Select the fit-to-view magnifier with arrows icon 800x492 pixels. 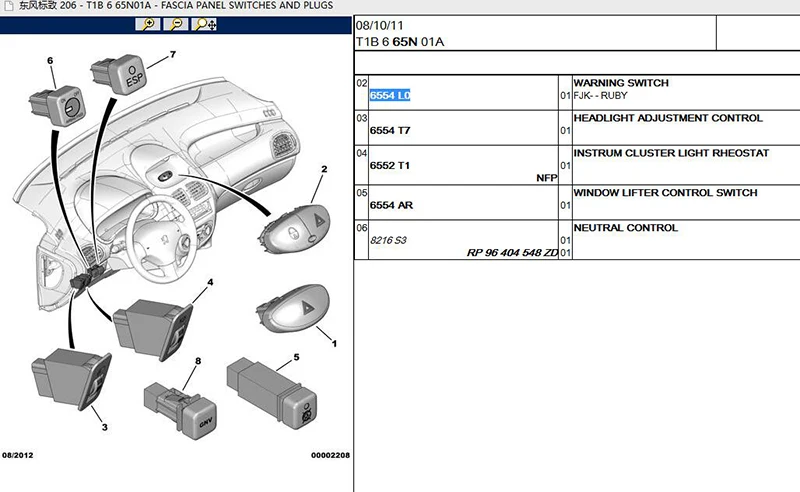coord(205,24)
